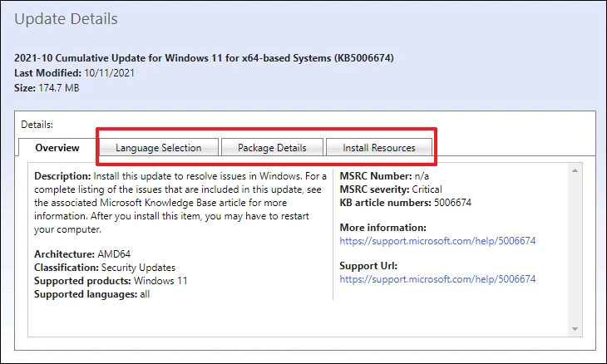Go to the Overview tab
This screenshot has width=607, height=364.
coord(57,147)
